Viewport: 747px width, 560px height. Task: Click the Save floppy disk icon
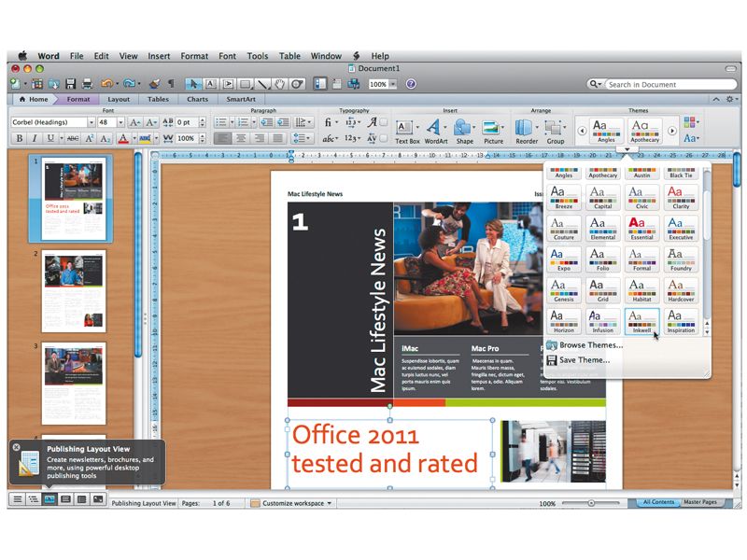click(x=71, y=84)
